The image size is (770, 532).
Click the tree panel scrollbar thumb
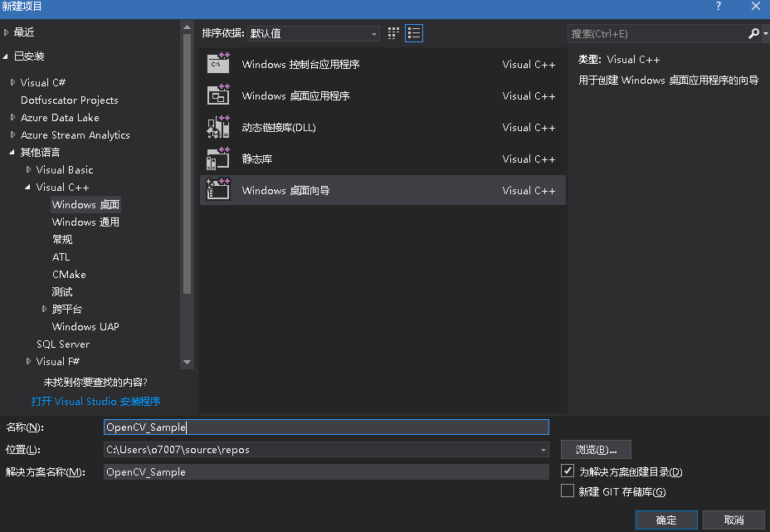[x=187, y=164]
